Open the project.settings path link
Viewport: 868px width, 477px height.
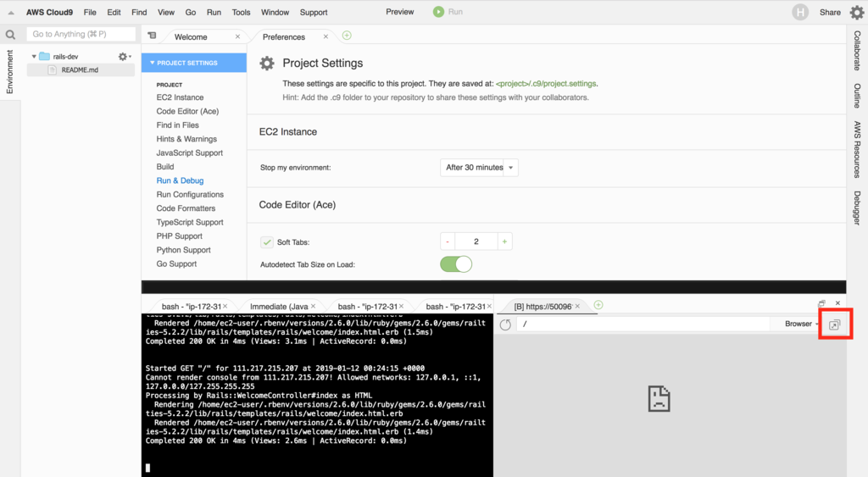[x=546, y=84]
